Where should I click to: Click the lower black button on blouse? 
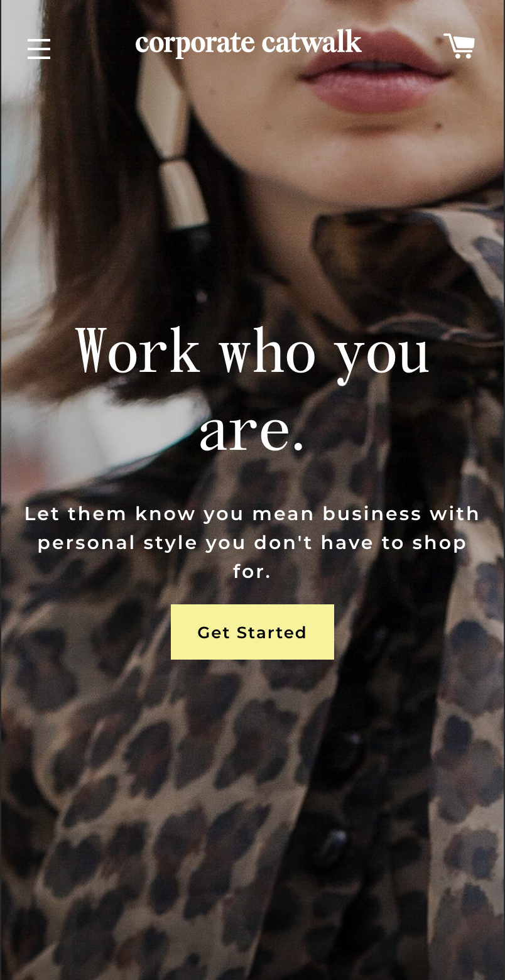pyautogui.click(x=335, y=841)
